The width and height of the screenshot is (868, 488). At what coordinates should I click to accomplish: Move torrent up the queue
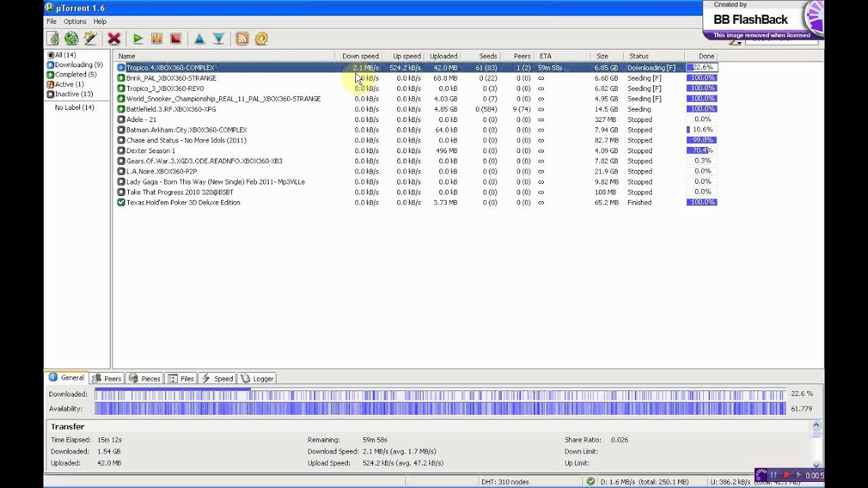click(x=199, y=39)
